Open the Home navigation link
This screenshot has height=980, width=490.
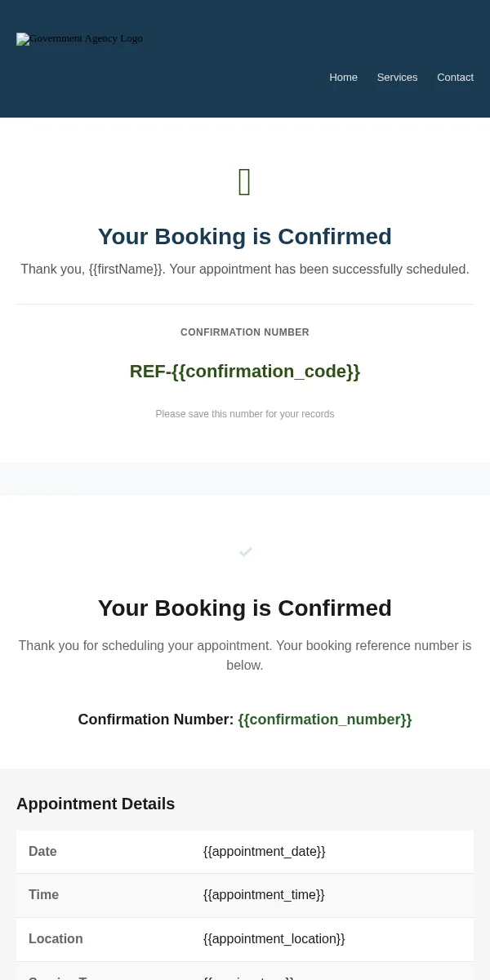[343, 78]
